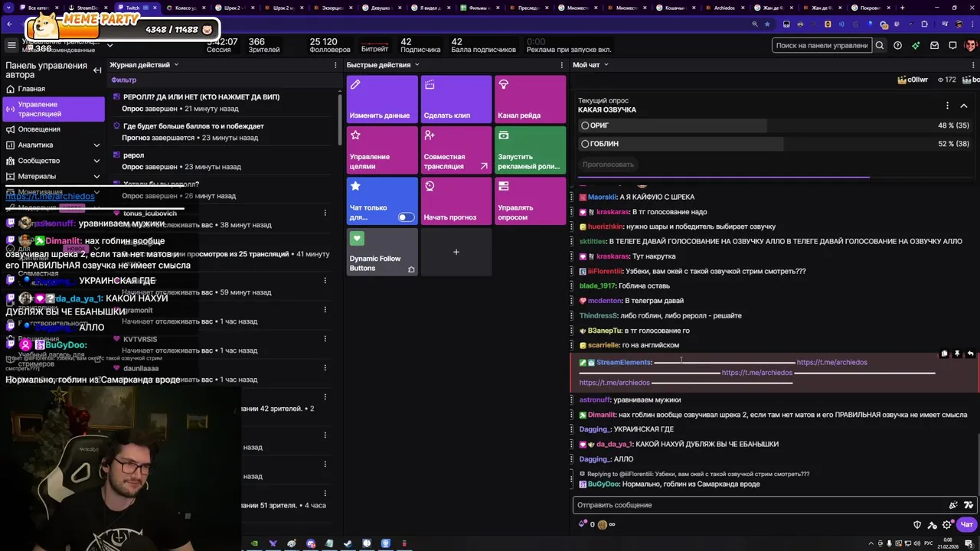The image size is (980, 551).
Task: Open the help question-mark icon
Action: point(898,45)
